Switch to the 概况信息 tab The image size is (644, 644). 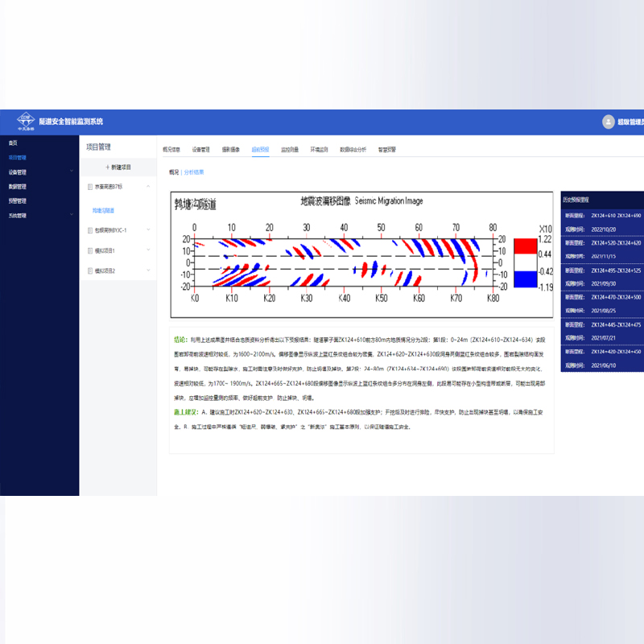(171, 150)
